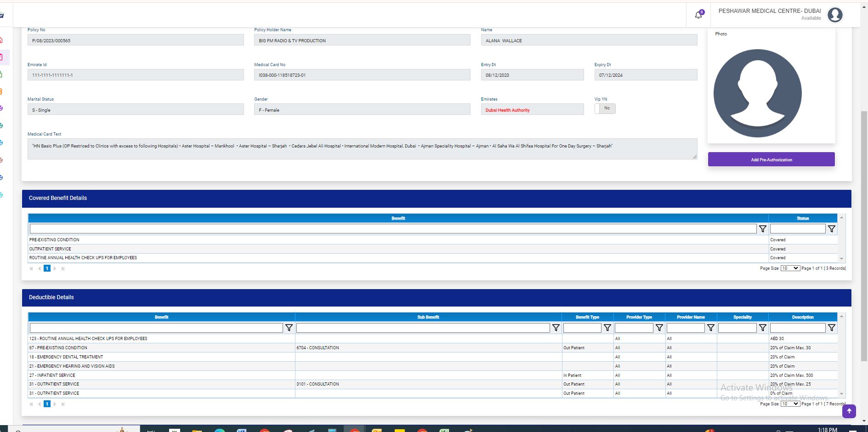Click the purple scroll-to-top arrow button

(x=849, y=411)
